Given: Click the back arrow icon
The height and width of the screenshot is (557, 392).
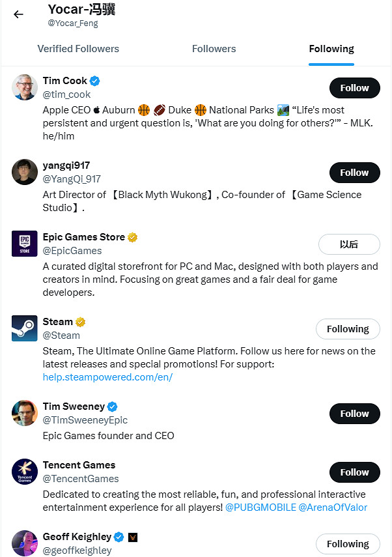Looking at the screenshot, I should (18, 14).
